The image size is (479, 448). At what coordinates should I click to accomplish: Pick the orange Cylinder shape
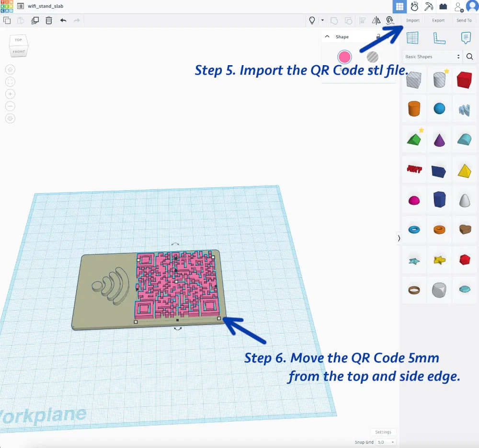[414, 108]
